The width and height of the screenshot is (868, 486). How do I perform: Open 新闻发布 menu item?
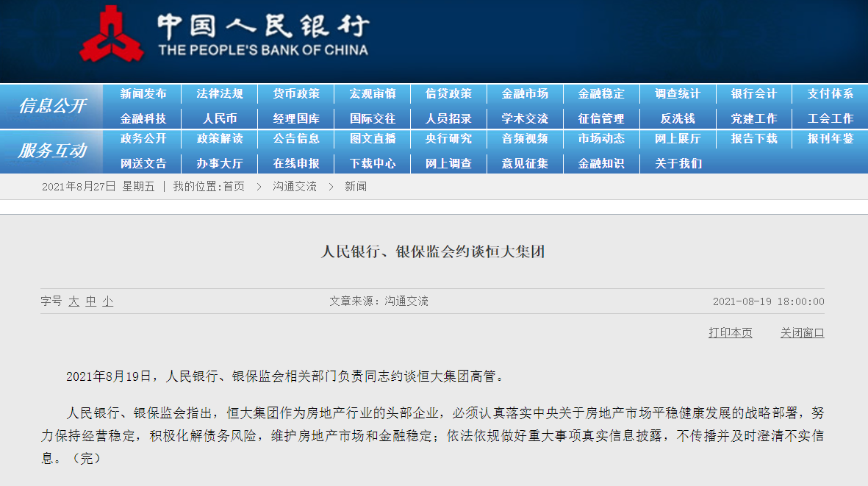click(x=143, y=93)
